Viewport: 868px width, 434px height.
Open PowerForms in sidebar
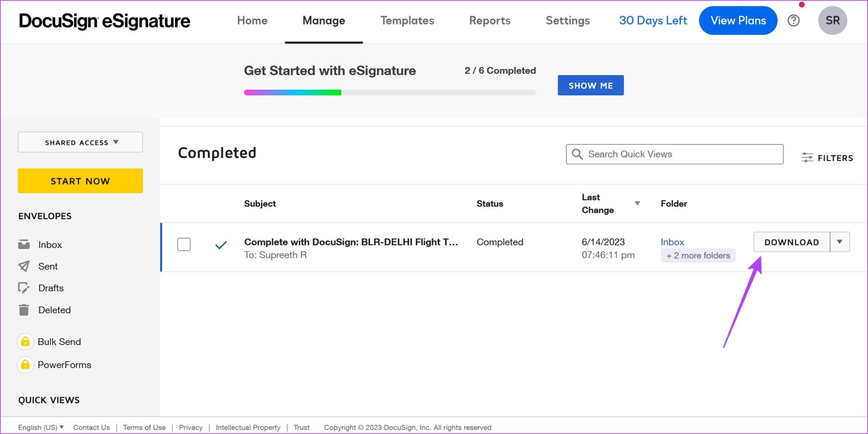[64, 365]
